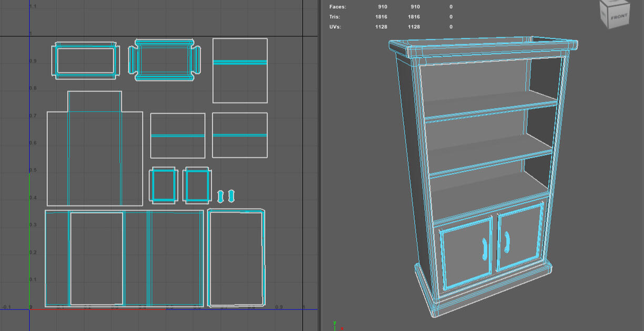Select the left door handle UV shell
The width and height of the screenshot is (644, 331).
coord(221,196)
